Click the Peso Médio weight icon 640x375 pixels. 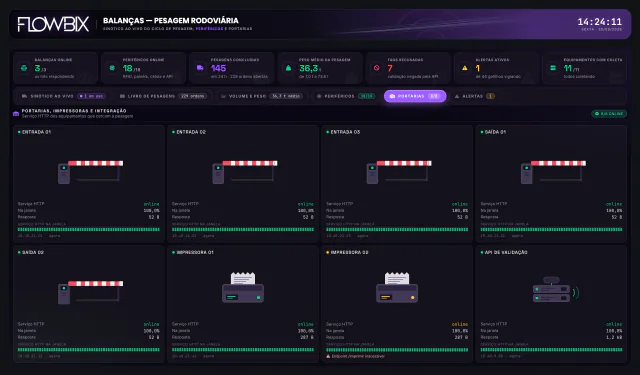289,68
